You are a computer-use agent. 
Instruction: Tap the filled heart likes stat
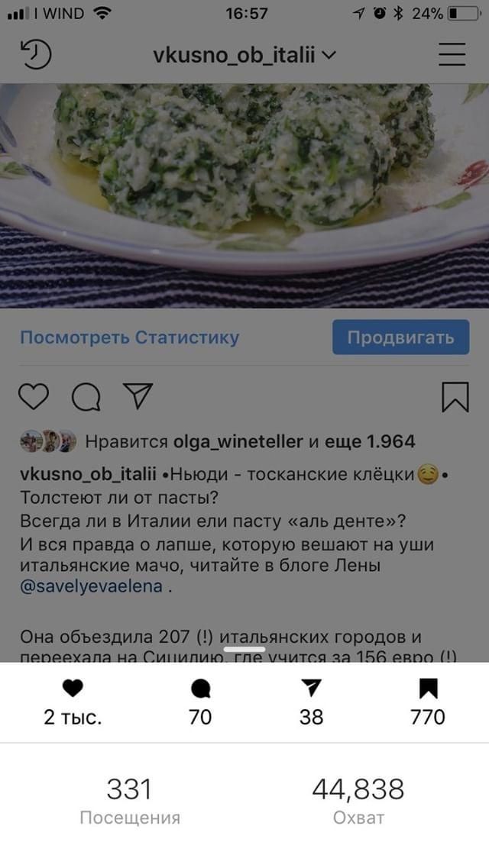pos(73,702)
